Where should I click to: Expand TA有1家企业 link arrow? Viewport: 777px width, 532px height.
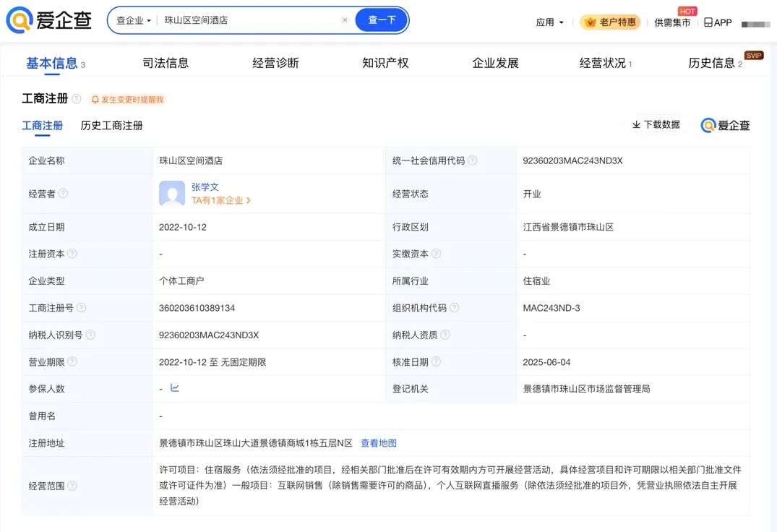tap(249, 201)
